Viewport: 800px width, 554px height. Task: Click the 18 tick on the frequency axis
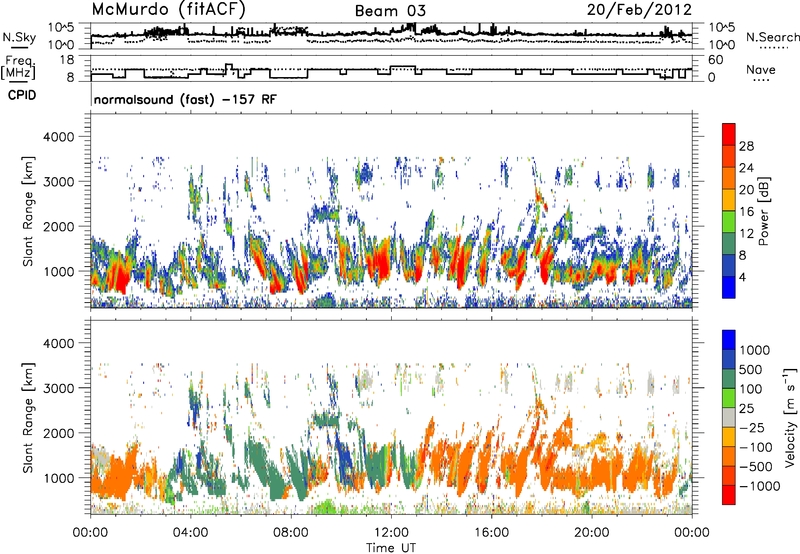pyautogui.click(x=67, y=60)
